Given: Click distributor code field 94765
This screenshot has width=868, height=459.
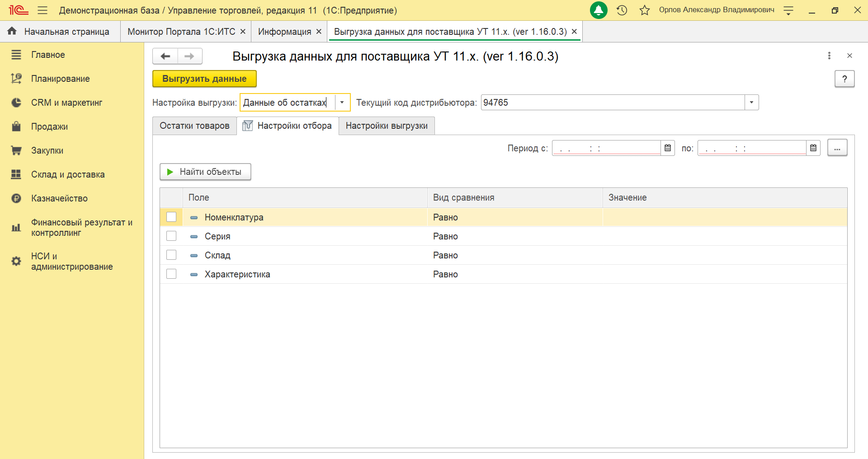Looking at the screenshot, I should point(613,103).
